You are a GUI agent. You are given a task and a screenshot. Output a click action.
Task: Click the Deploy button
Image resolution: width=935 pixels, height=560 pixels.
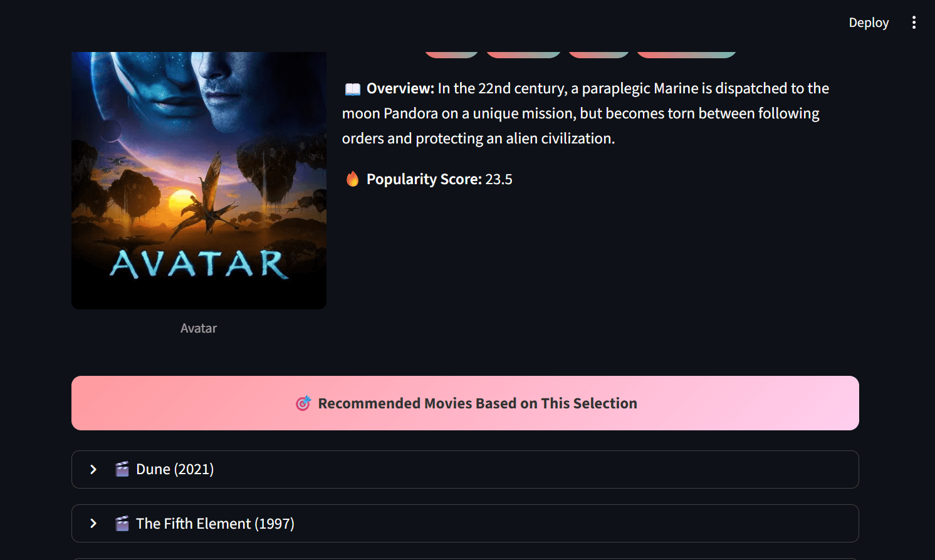pyautogui.click(x=869, y=23)
